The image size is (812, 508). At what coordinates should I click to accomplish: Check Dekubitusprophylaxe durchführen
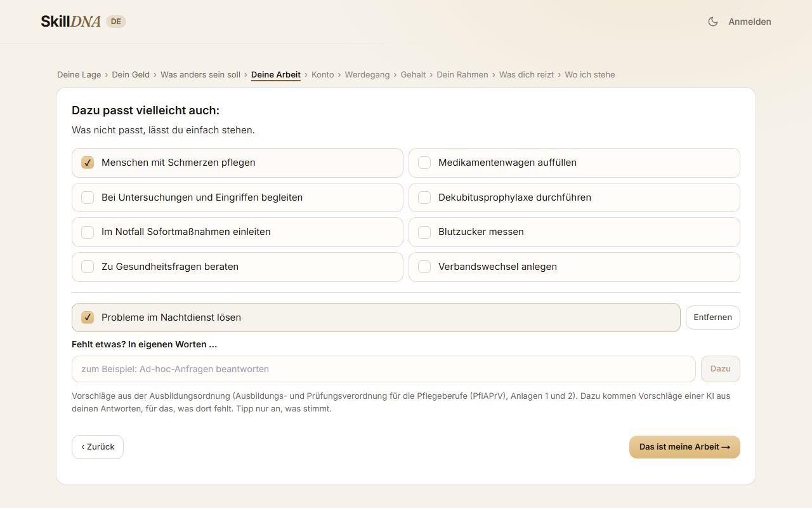click(x=574, y=197)
